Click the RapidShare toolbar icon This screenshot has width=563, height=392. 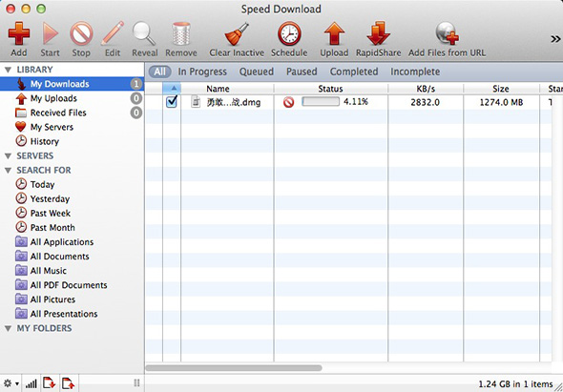click(x=379, y=33)
